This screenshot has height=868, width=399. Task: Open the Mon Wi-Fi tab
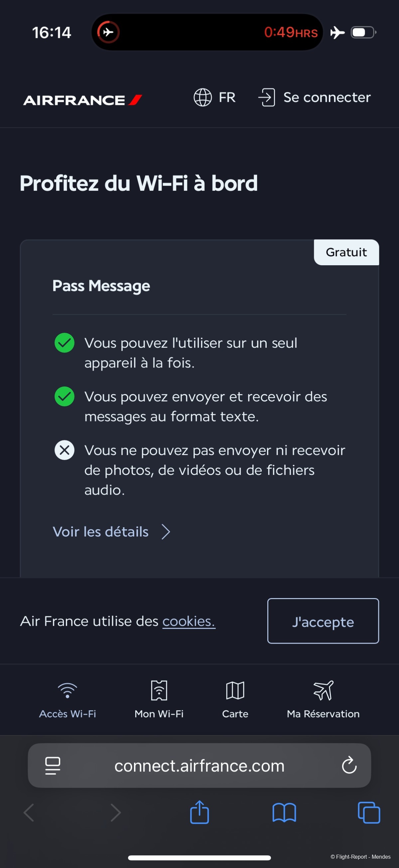159,700
